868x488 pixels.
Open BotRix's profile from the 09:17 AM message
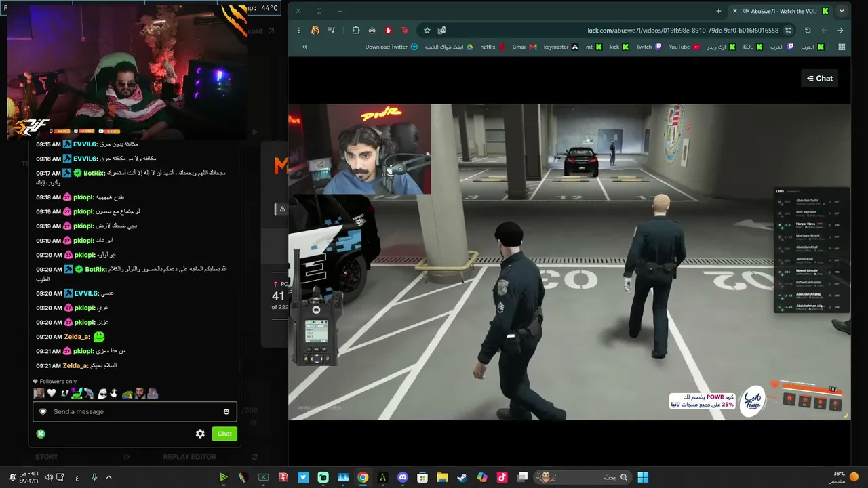coord(96,174)
